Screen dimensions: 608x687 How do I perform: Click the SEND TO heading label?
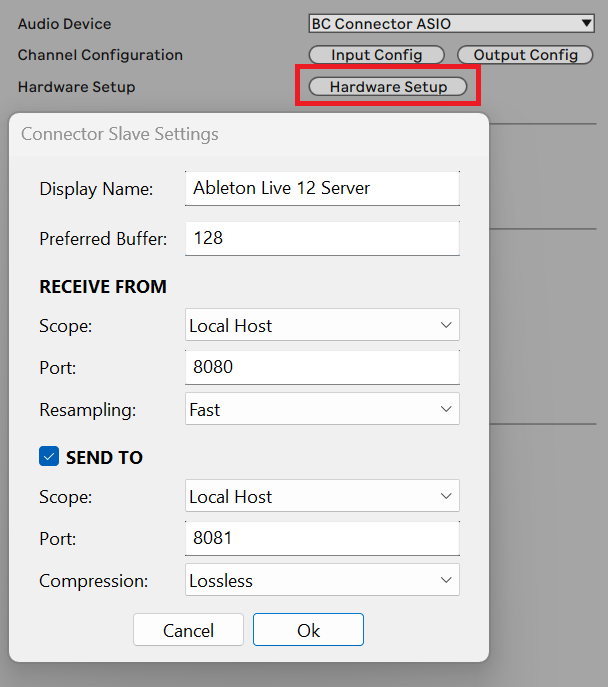[x=104, y=457]
